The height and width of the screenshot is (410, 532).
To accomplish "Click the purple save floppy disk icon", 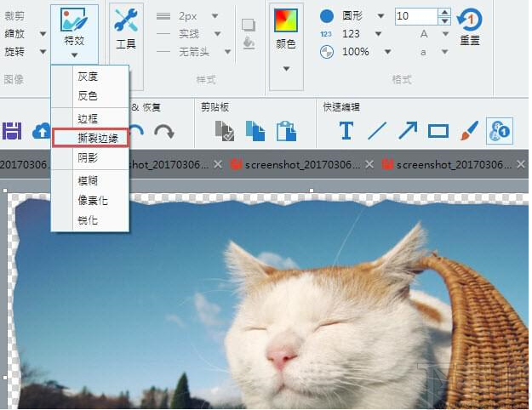I will click(x=12, y=131).
